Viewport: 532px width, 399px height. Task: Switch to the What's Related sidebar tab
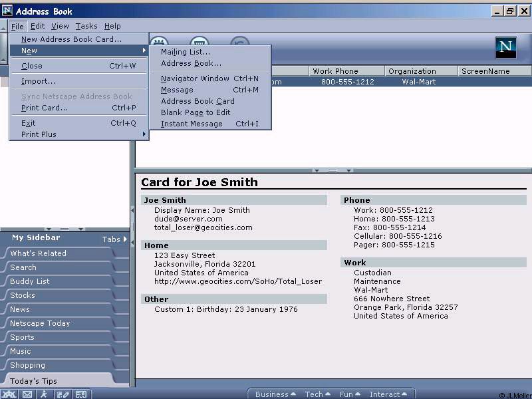[x=61, y=253]
